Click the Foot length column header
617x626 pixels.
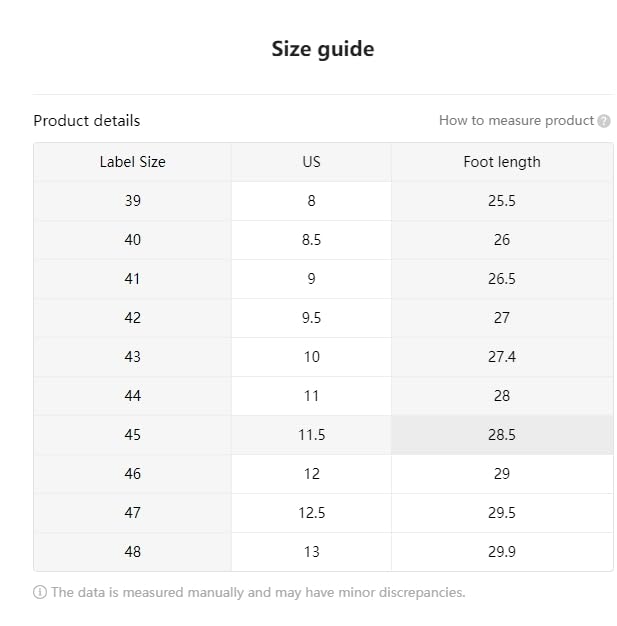(x=502, y=162)
